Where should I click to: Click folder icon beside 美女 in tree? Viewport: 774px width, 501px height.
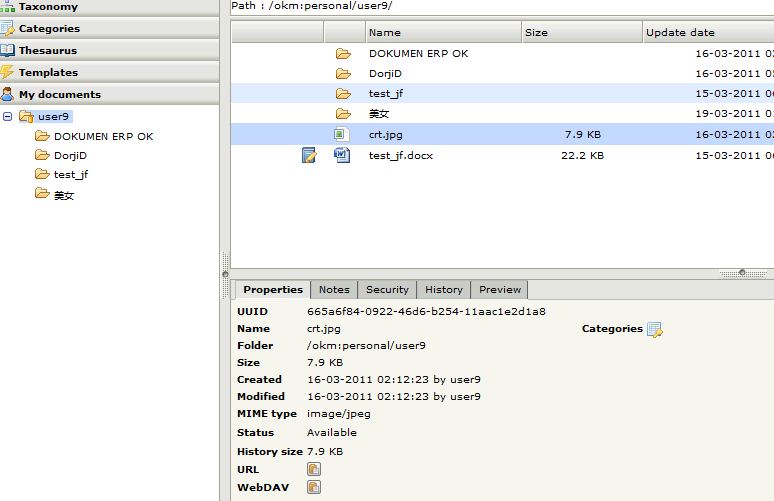42,193
